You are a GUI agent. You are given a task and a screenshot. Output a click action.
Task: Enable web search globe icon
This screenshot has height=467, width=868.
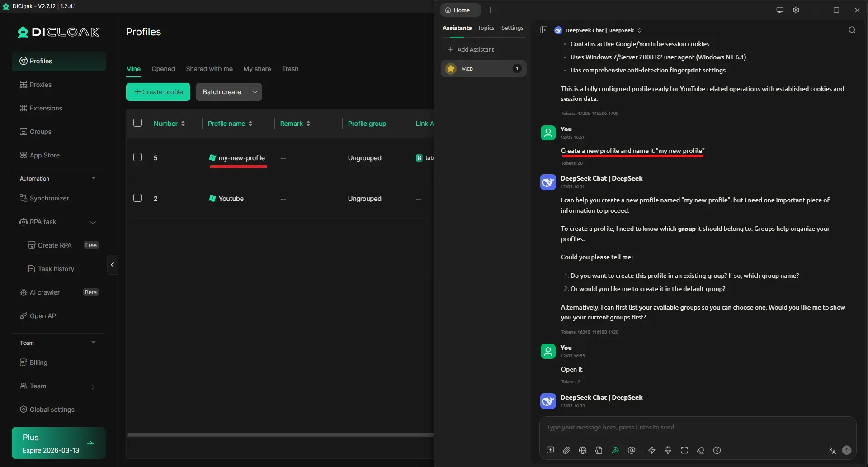pos(583,450)
